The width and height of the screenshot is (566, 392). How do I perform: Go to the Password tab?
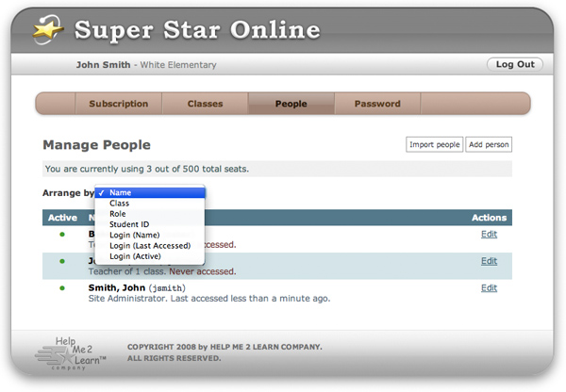pos(377,104)
